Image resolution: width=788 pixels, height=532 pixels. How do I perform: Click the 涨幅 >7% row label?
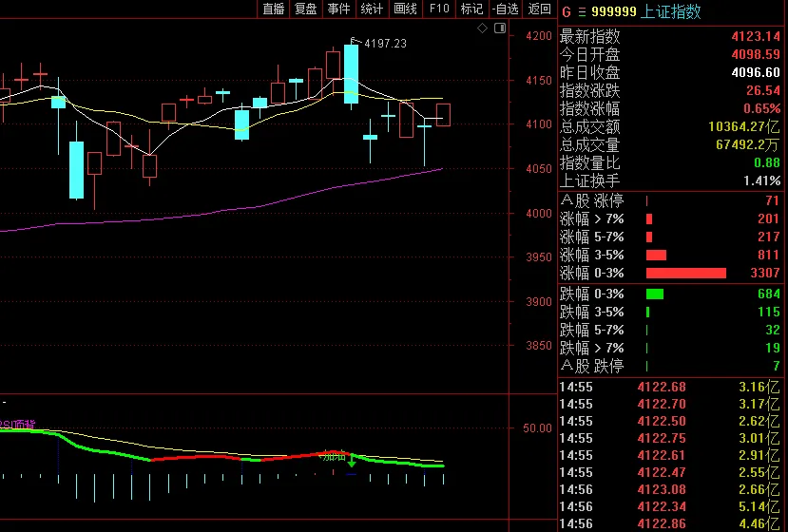point(592,219)
